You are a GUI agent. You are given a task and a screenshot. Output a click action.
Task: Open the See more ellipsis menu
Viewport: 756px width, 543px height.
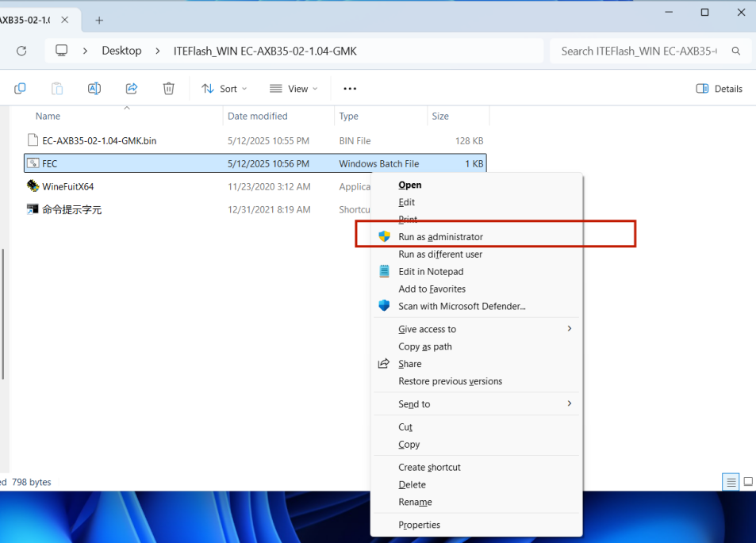[x=350, y=89]
